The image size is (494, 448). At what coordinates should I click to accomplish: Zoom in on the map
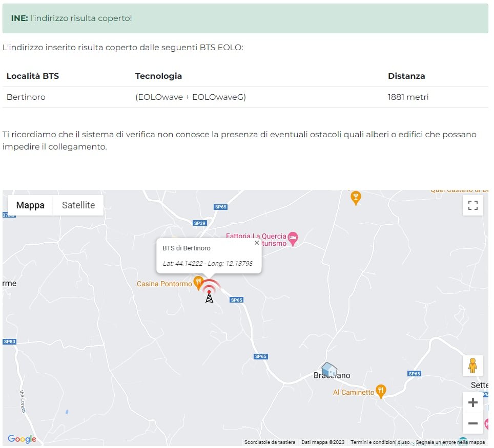(x=472, y=402)
